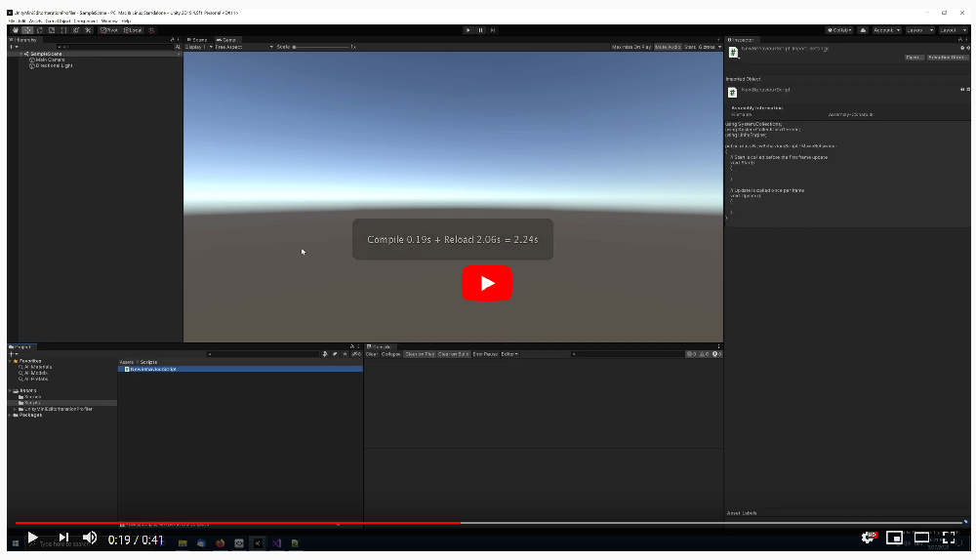Toggle Clear on Build in Console
Viewport: 976px width, 560px height.
pos(453,354)
